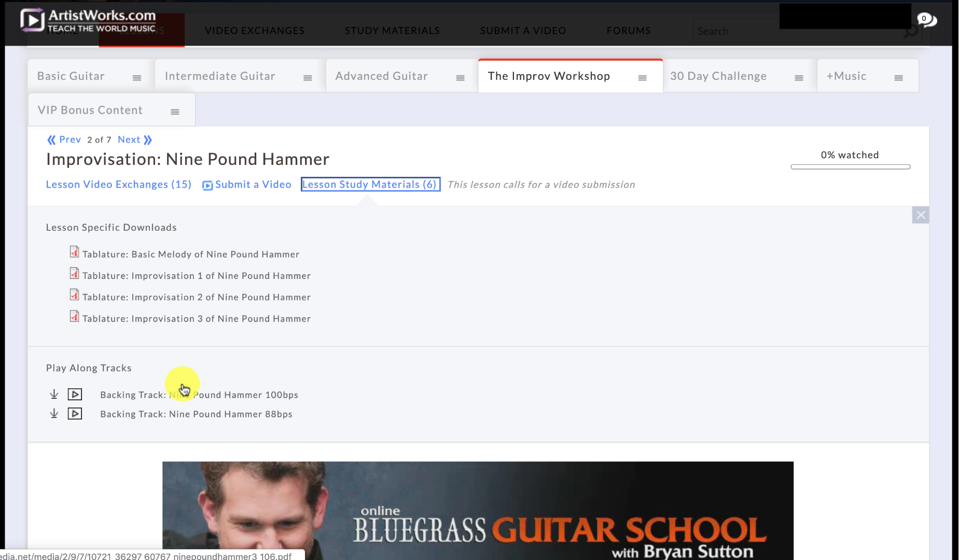Click Backing Track: Nine Pound Hammer 88bps text
Screen dimensions: 959x560
click(196, 414)
